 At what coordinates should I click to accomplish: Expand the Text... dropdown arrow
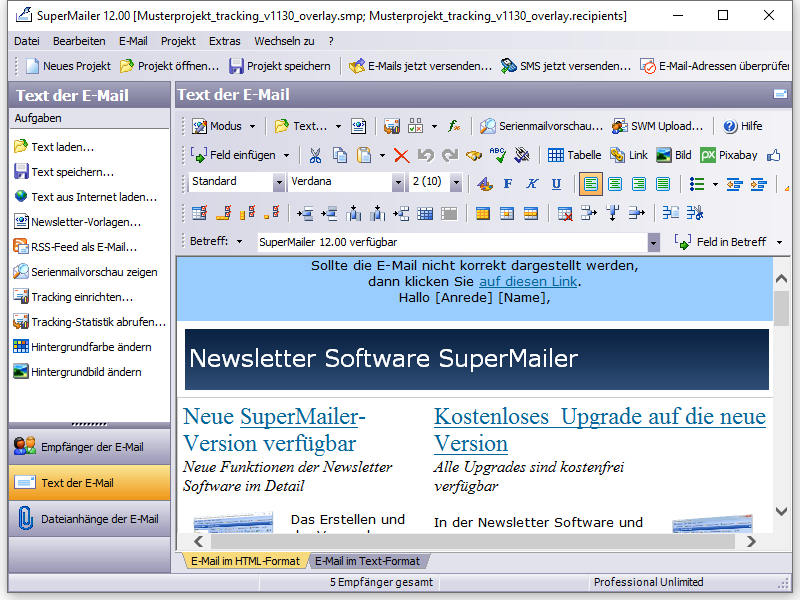338,127
